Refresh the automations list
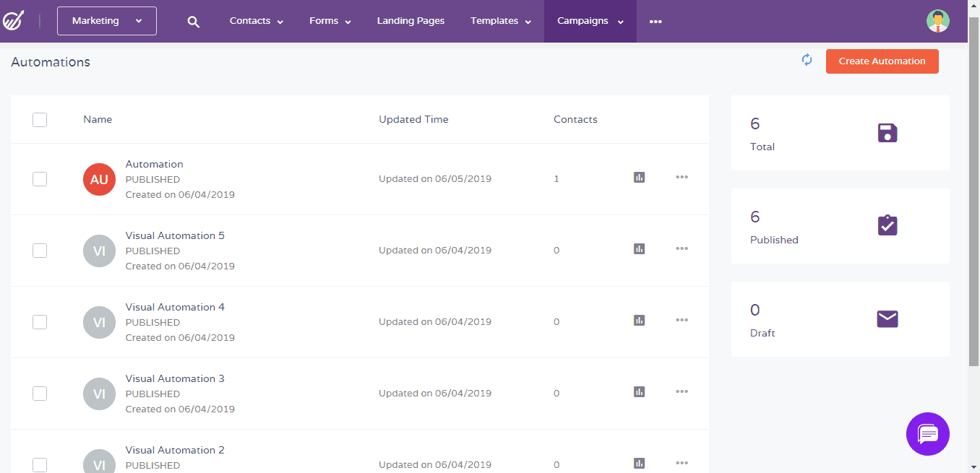The width and height of the screenshot is (980, 473). click(807, 60)
